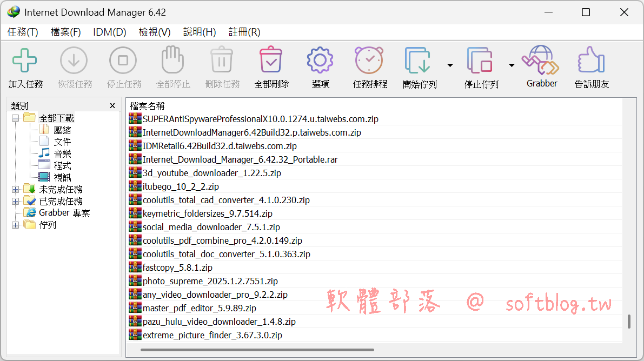Launch the Grabber tool icon

[x=541, y=60]
